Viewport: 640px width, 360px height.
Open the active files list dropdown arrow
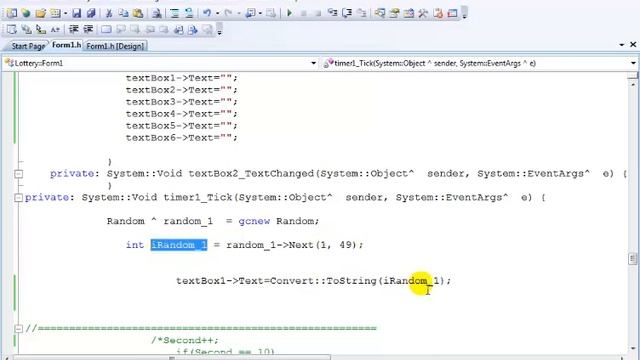tap(621, 44)
